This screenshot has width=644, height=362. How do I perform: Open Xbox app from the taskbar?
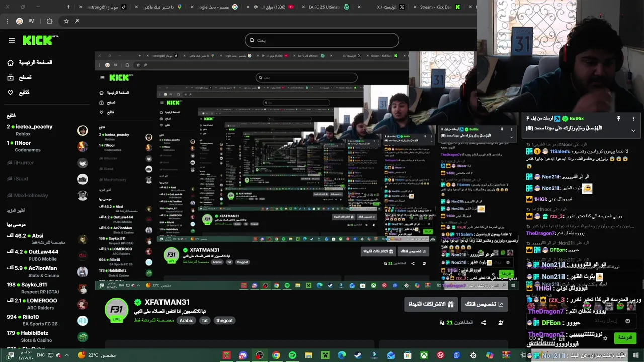(x=424, y=355)
